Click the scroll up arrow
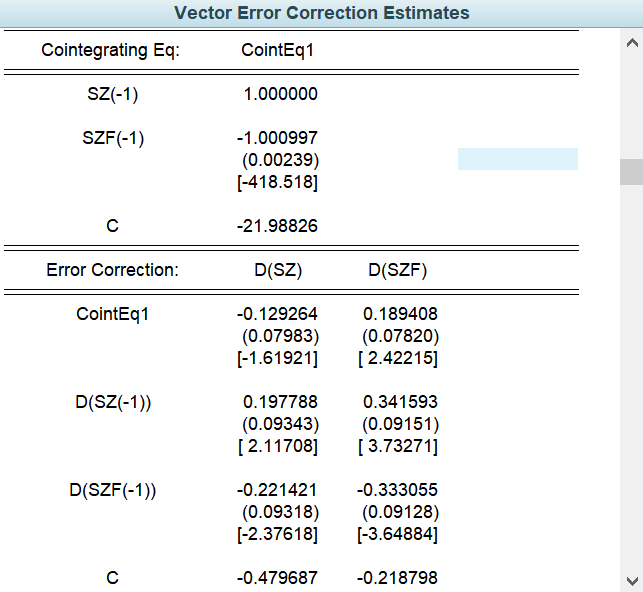643x592 pixels. (630, 44)
